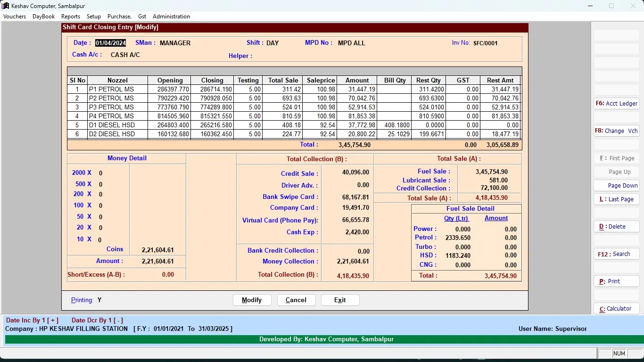Click the Date field 01/04/2024
Screen dimensions: 644x362
pyautogui.click(x=111, y=43)
